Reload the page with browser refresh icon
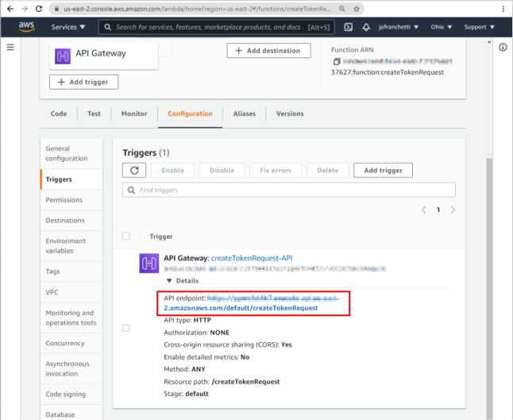This screenshot has height=420, width=513. 39,9
